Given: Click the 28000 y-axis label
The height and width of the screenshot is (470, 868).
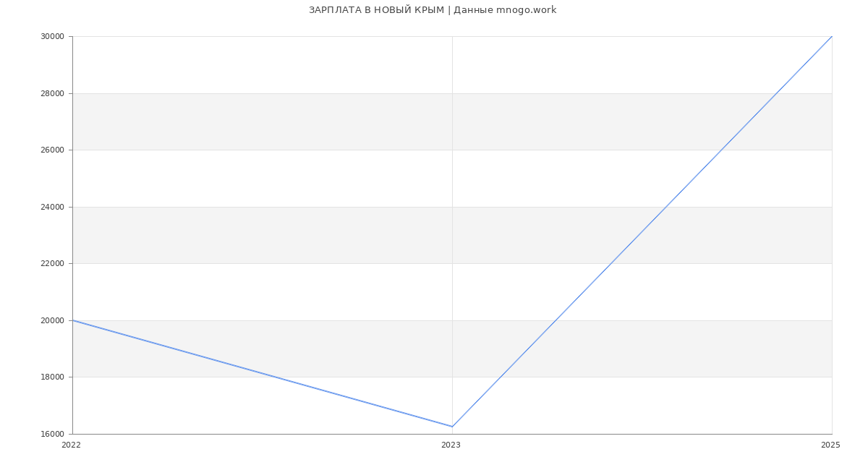Looking at the screenshot, I should [53, 93].
